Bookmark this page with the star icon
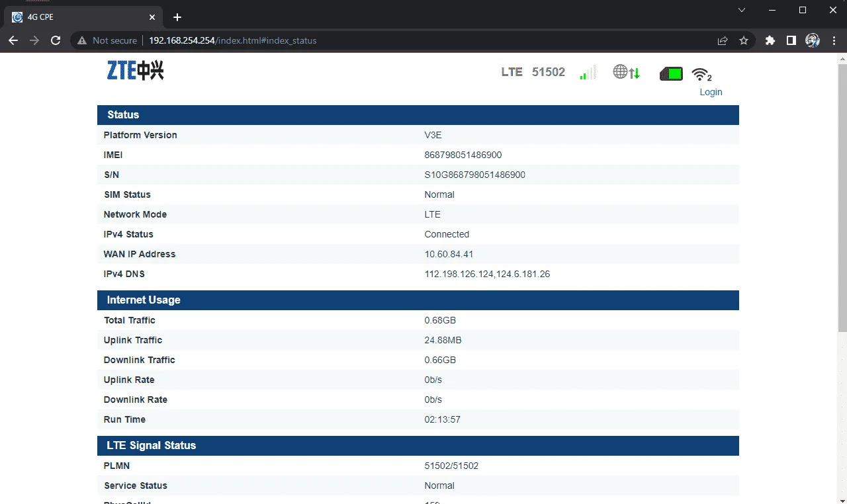 [744, 40]
